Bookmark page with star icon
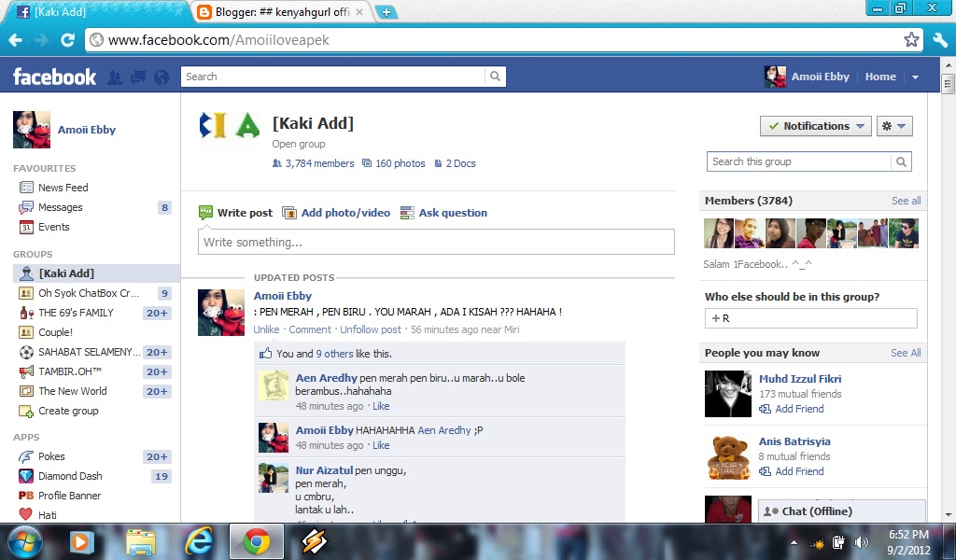This screenshot has height=560, width=956. [911, 40]
